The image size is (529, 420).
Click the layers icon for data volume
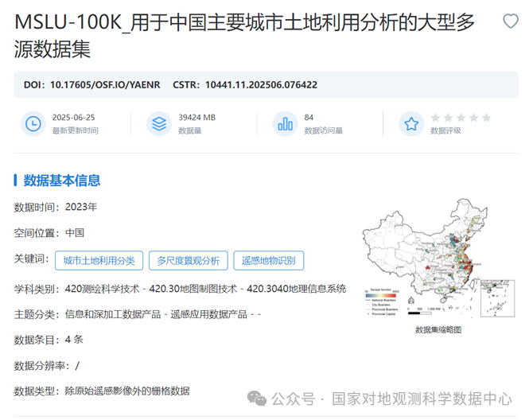159,123
